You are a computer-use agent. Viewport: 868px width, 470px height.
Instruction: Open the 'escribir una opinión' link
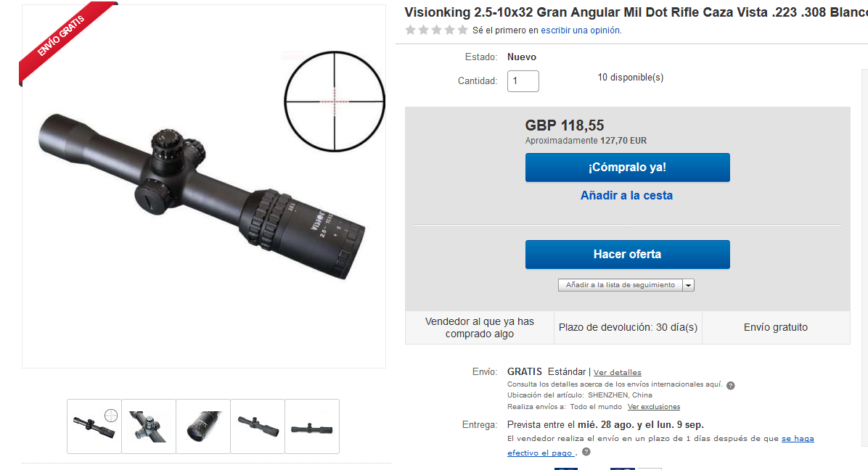(x=580, y=30)
